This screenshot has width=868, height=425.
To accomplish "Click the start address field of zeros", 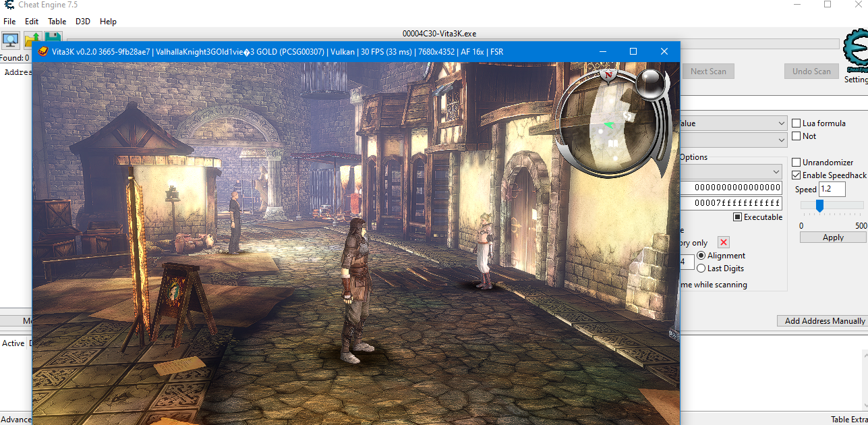I will (x=731, y=188).
